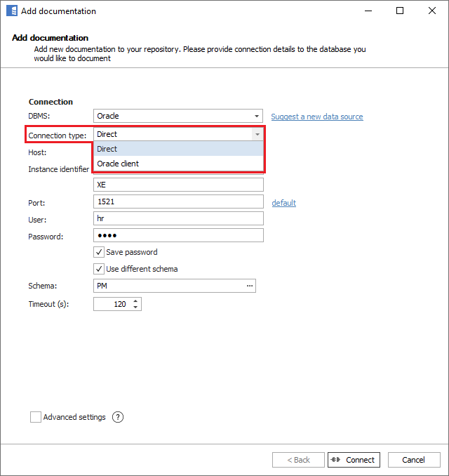Click the default port link

click(284, 203)
